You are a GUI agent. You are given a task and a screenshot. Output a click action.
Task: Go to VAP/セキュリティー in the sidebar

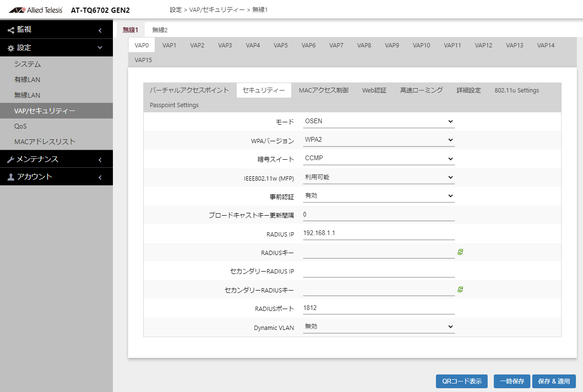tap(56, 111)
